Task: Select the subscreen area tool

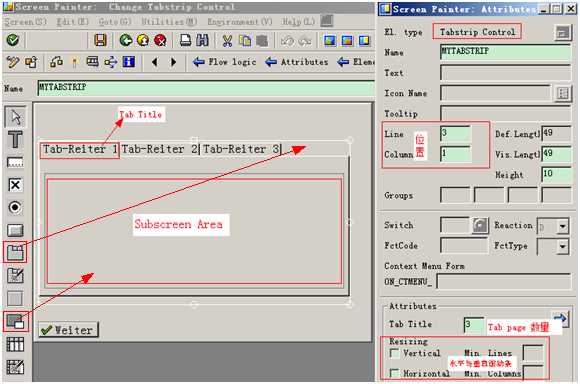Action: click(x=15, y=321)
